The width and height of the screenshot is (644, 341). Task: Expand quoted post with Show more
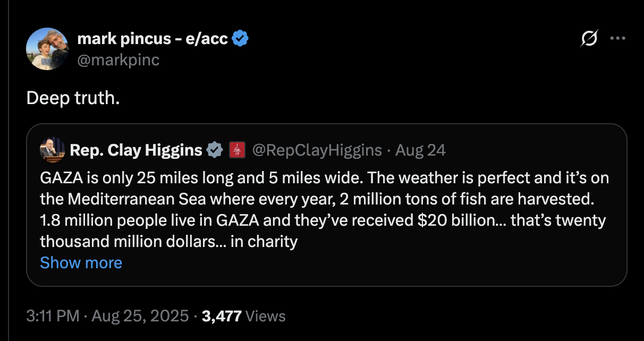[81, 262]
